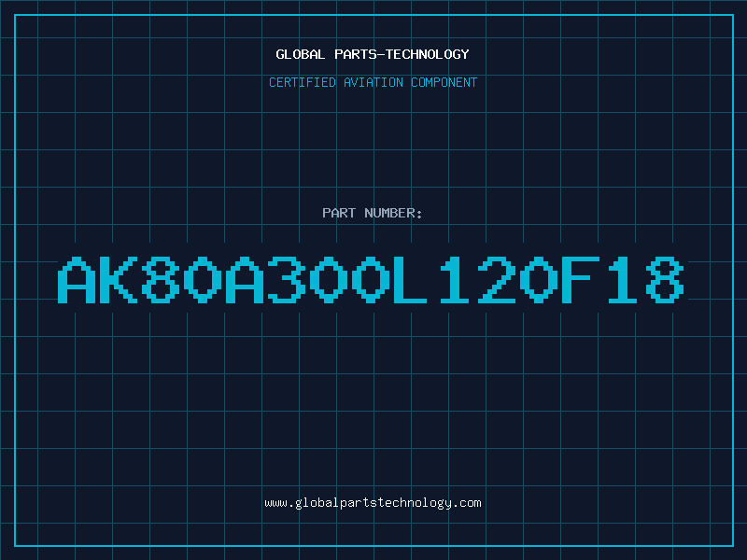The width and height of the screenshot is (747, 560).
Task: Click the www prefix of the URL
Action: coord(275,503)
